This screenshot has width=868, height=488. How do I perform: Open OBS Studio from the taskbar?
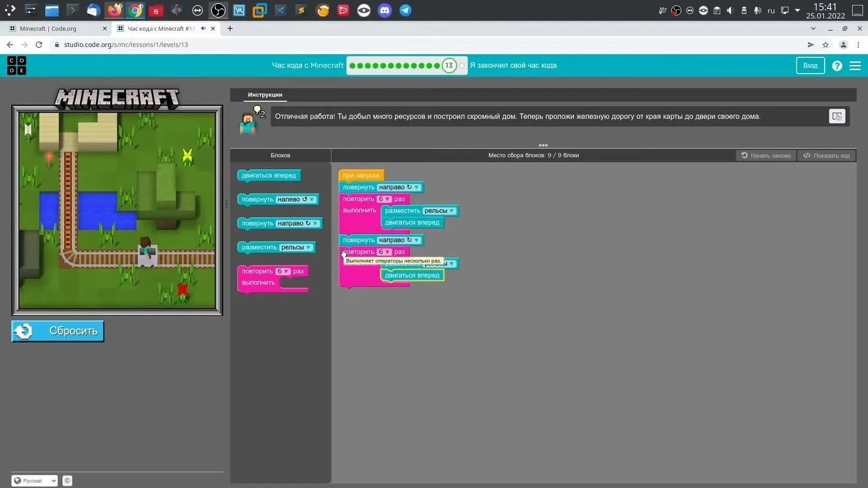pos(218,10)
